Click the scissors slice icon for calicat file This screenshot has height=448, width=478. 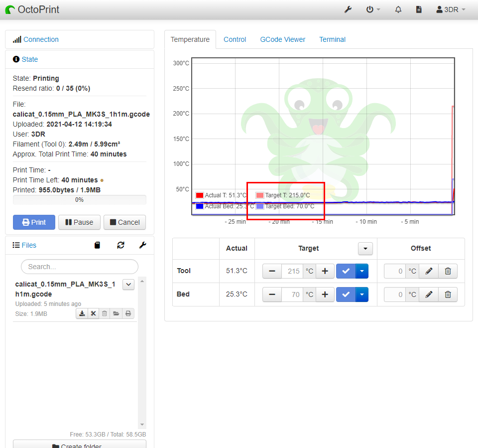point(93,313)
